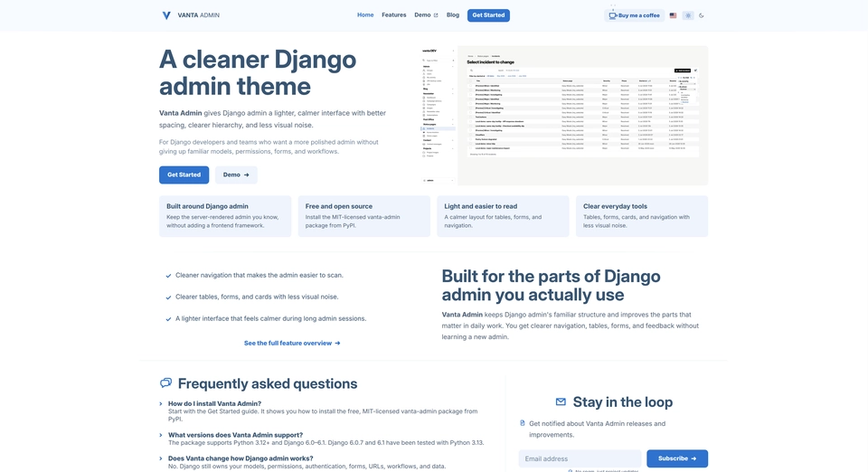Click 'A cleaner Django admin theme' heading
This screenshot has height=472, width=868.
coord(258,72)
